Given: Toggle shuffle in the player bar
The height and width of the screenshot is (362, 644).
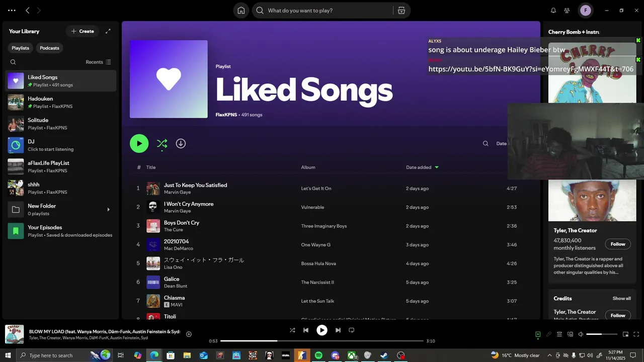Looking at the screenshot, I should click(292, 330).
